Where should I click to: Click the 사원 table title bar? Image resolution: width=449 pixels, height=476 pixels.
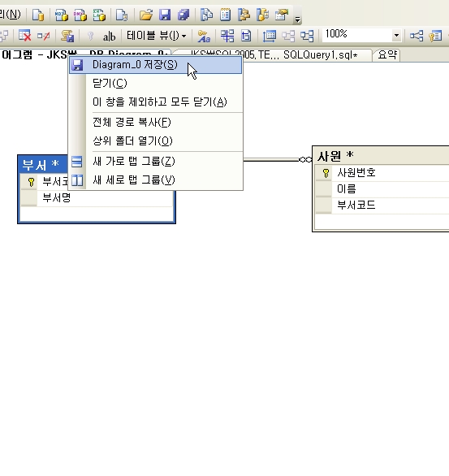[x=381, y=156]
